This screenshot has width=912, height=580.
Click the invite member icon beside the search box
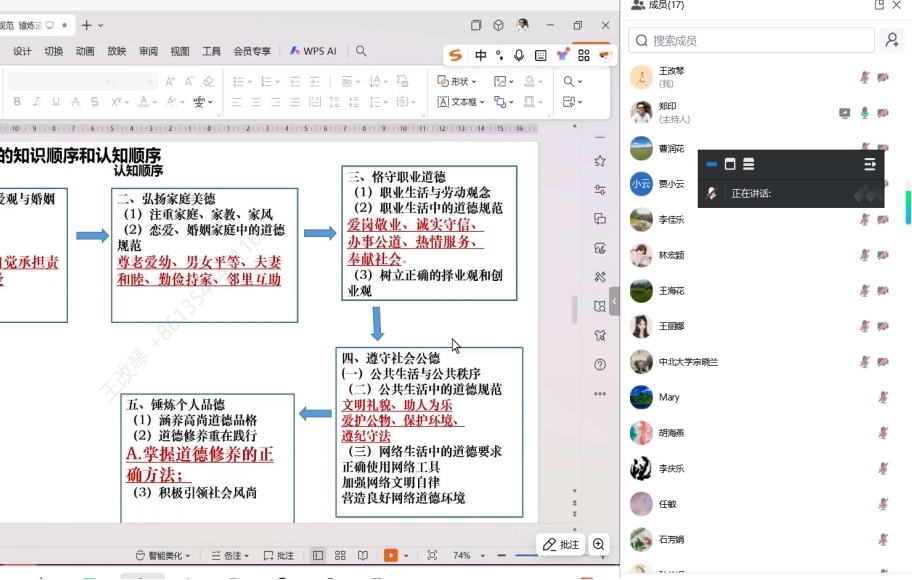tap(891, 40)
